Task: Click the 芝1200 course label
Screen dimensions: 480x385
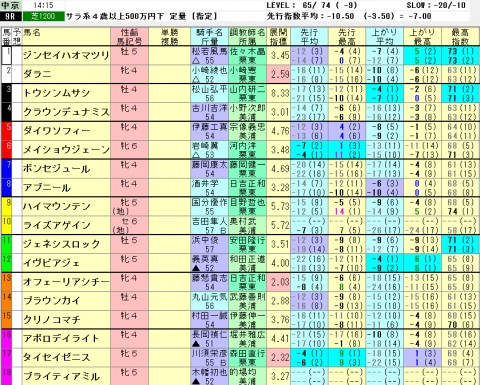Action: (x=43, y=16)
